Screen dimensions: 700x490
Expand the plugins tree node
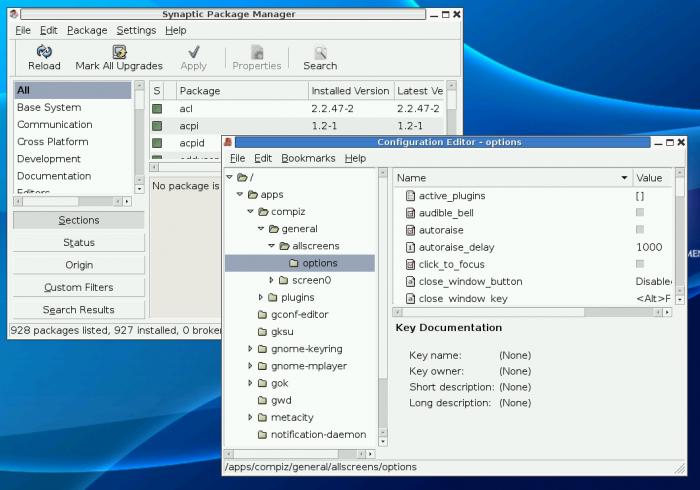pos(261,297)
